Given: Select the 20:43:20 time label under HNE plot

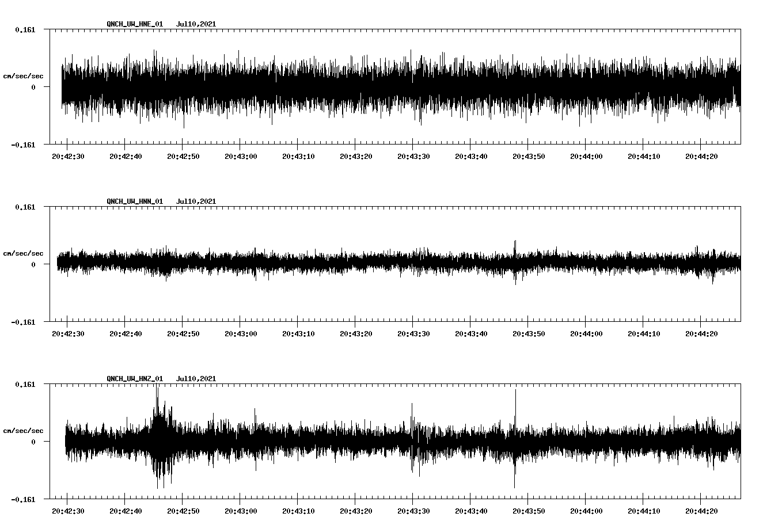Looking at the screenshot, I should (356, 156).
